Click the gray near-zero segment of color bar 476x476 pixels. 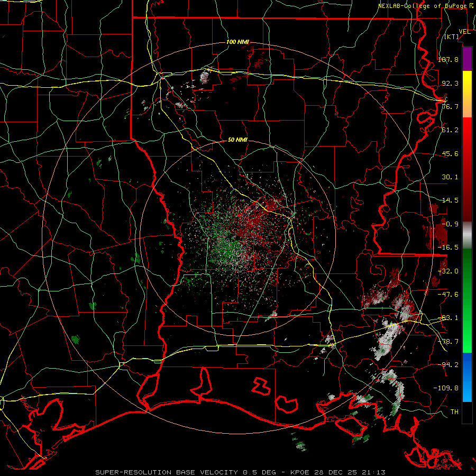(467, 235)
